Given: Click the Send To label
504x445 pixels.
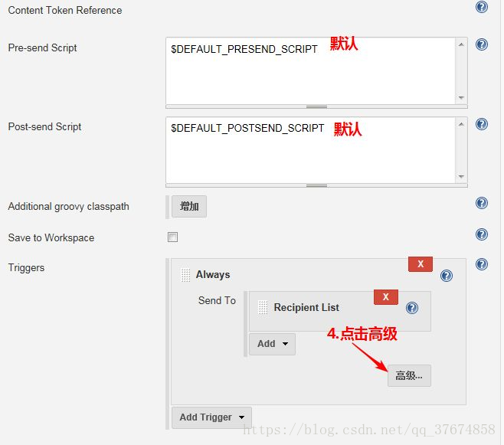Looking at the screenshot, I should 217,300.
